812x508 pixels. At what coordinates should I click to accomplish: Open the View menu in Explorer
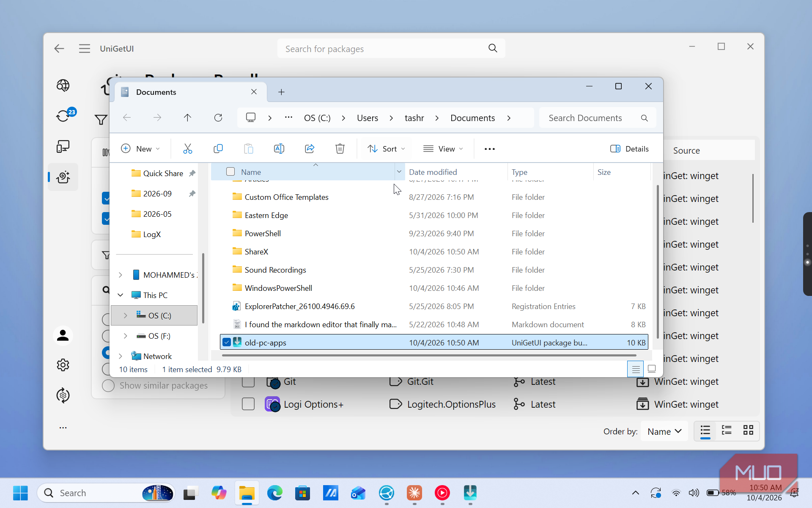pos(443,149)
